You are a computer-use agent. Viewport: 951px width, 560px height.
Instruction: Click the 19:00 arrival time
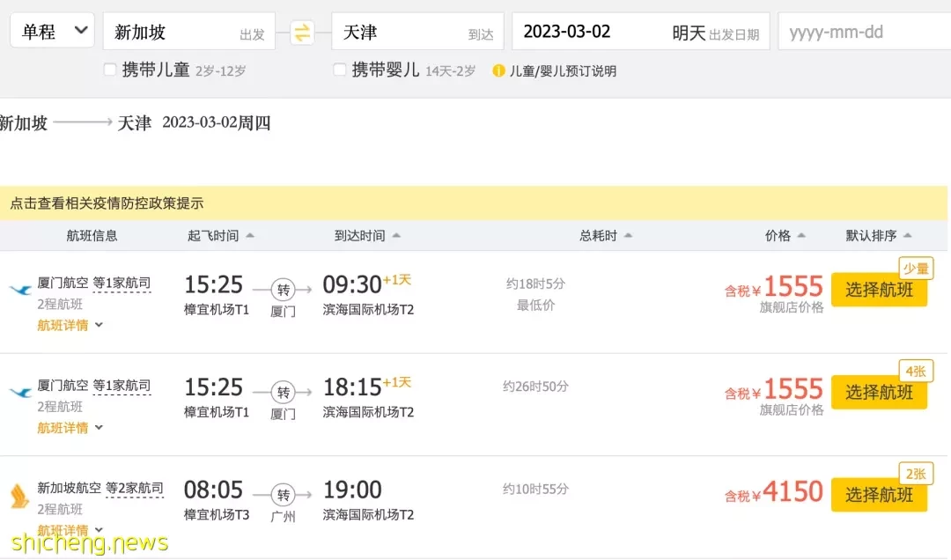pyautogui.click(x=352, y=490)
